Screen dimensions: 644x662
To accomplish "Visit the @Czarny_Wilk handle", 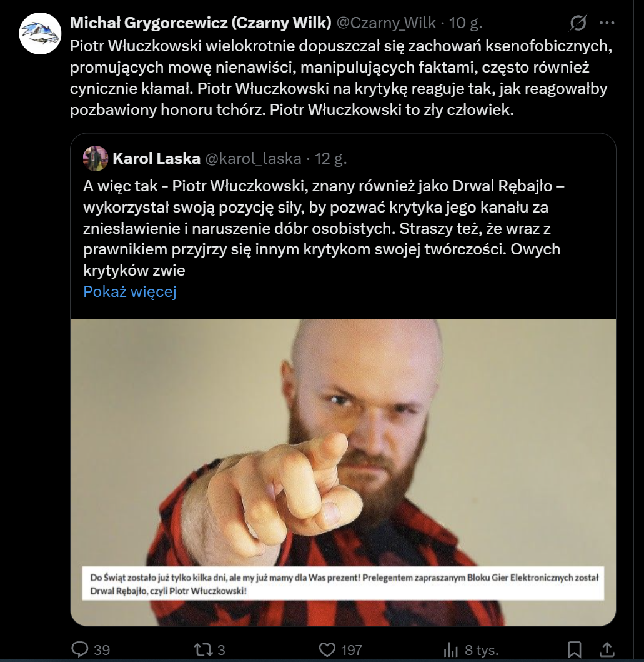I will tap(386, 23).
